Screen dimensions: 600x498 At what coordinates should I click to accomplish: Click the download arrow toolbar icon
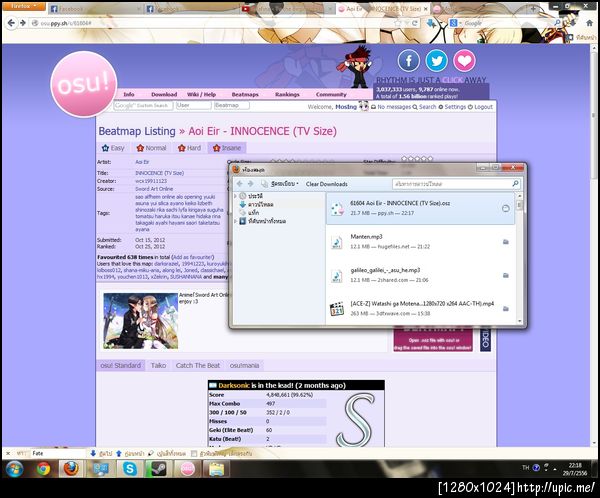tap(432, 23)
